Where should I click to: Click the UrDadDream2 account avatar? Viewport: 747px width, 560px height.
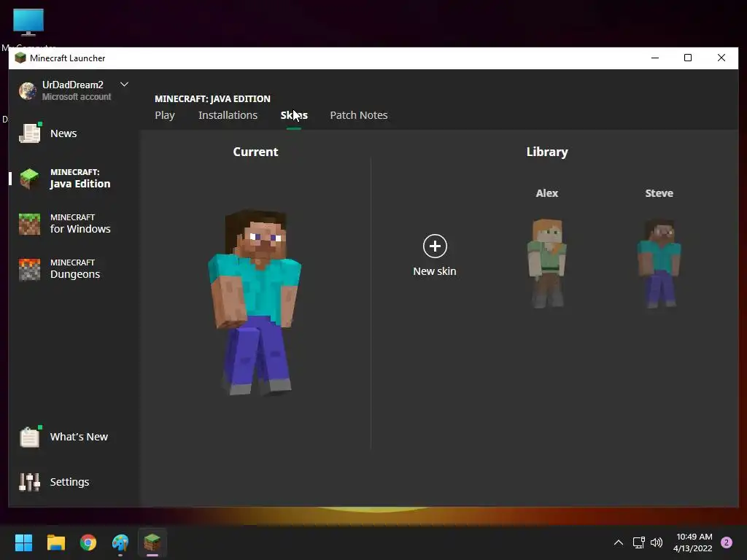[x=28, y=90]
